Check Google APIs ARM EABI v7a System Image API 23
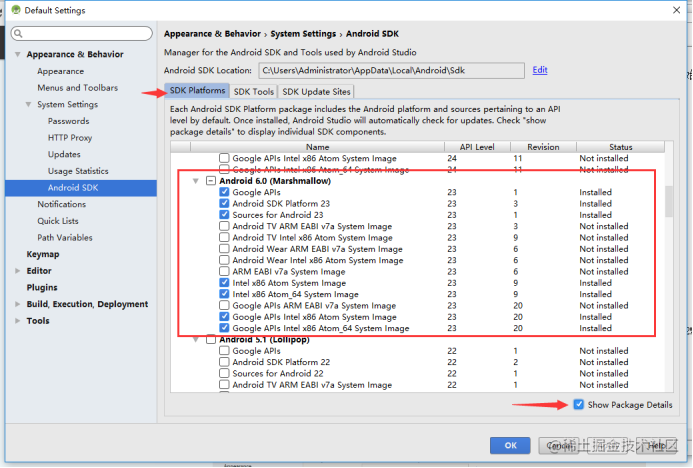This screenshot has height=468, width=693. click(225, 305)
